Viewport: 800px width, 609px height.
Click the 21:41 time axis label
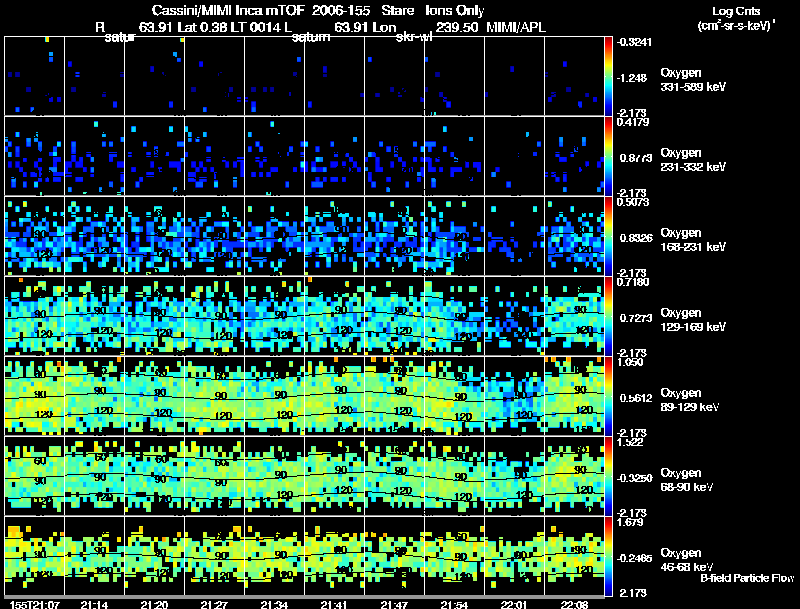(334, 604)
